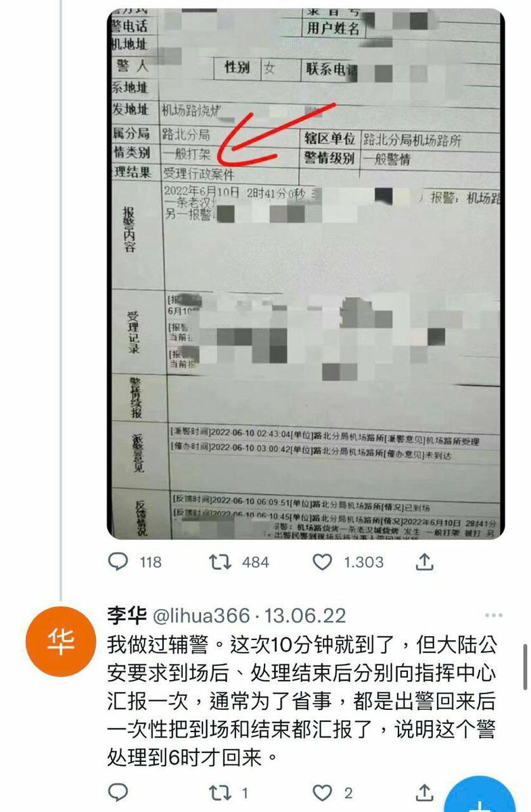Tap the 118 replies count
Viewport: 531px width, 812px height.
150,562
